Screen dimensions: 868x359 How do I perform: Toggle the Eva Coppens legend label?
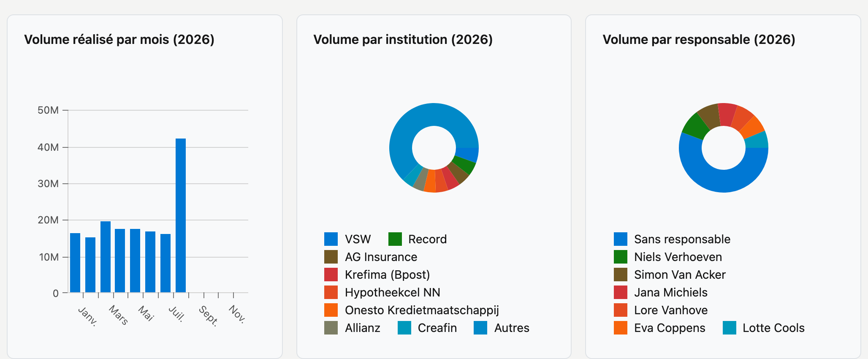coord(670,328)
